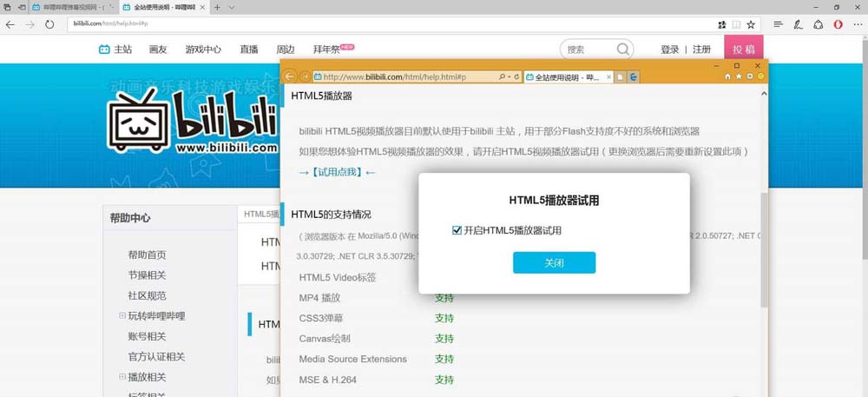Click the 登录 login link
The width and height of the screenshot is (868, 397).
tap(669, 50)
